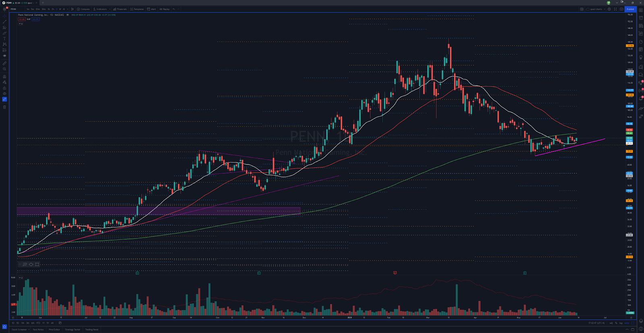Image resolution: width=644 pixels, height=333 pixels.
Task: Open the Financials panel
Action: pyautogui.click(x=120, y=9)
